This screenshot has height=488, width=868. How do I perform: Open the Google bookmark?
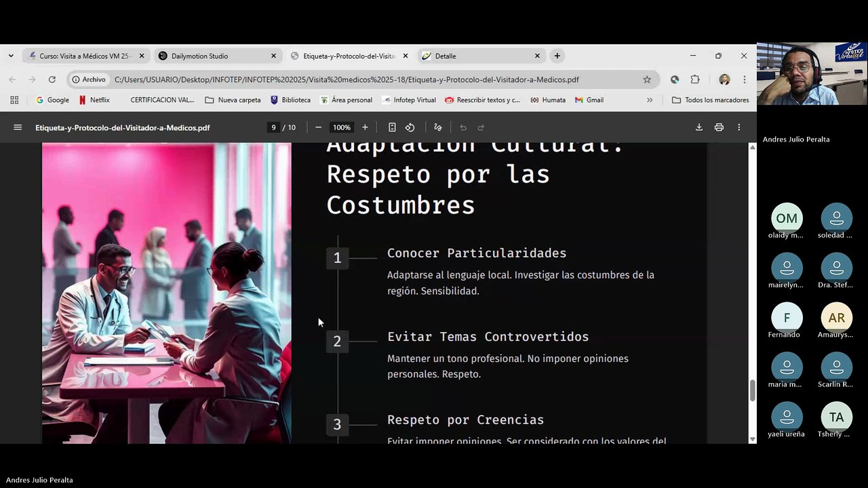click(x=52, y=100)
